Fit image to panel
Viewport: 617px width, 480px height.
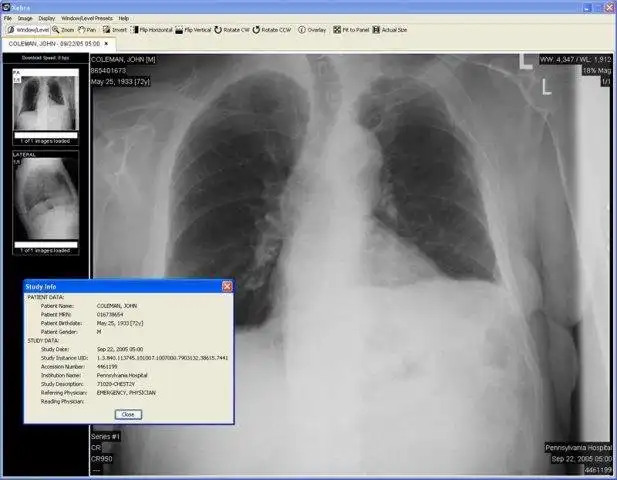point(351,30)
